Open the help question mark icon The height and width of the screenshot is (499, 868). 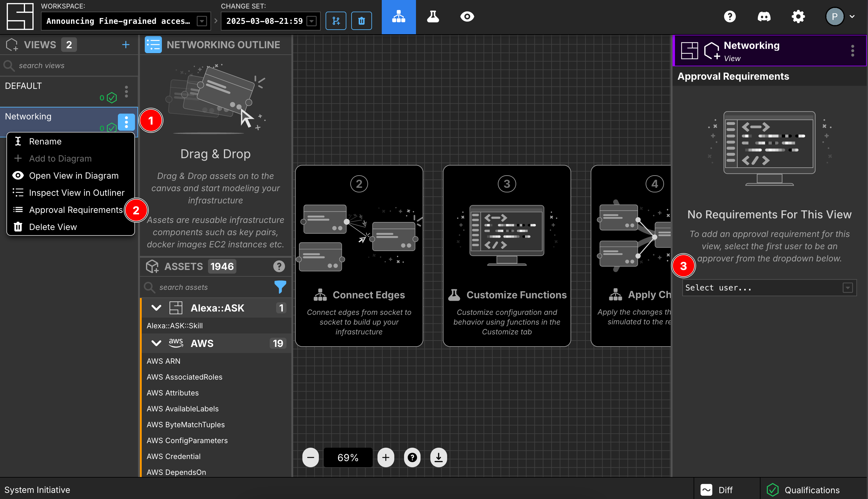730,16
